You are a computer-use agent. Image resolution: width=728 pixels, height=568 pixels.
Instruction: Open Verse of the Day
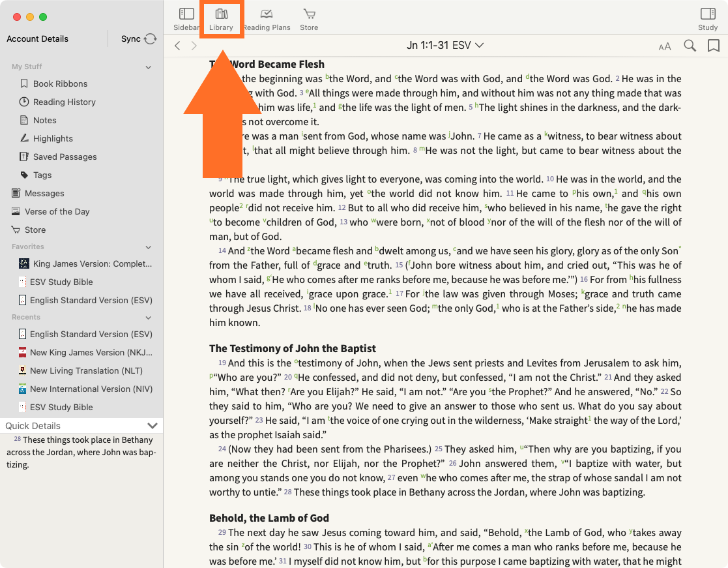tap(57, 211)
